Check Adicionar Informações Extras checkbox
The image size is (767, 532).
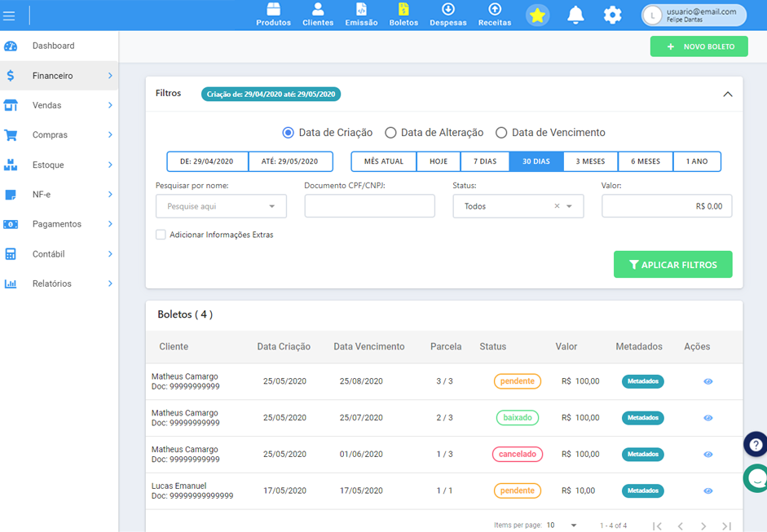[161, 235]
